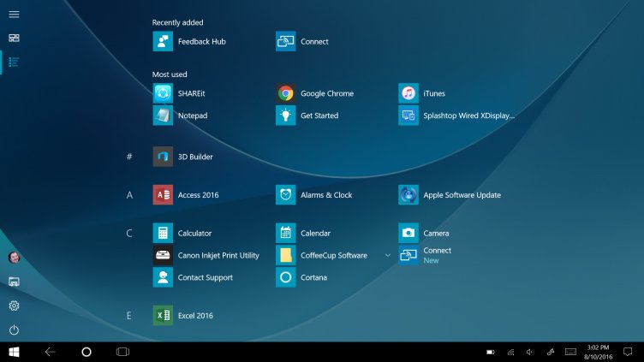Open Camera app icon
The image size is (644, 362).
point(408,233)
